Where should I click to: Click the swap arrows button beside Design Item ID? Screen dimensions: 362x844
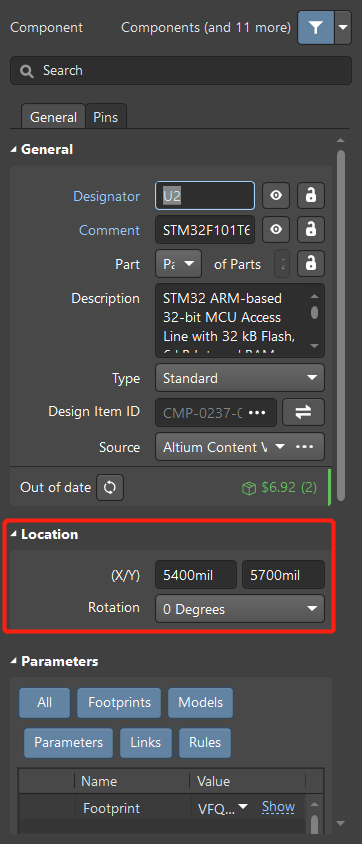click(303, 412)
